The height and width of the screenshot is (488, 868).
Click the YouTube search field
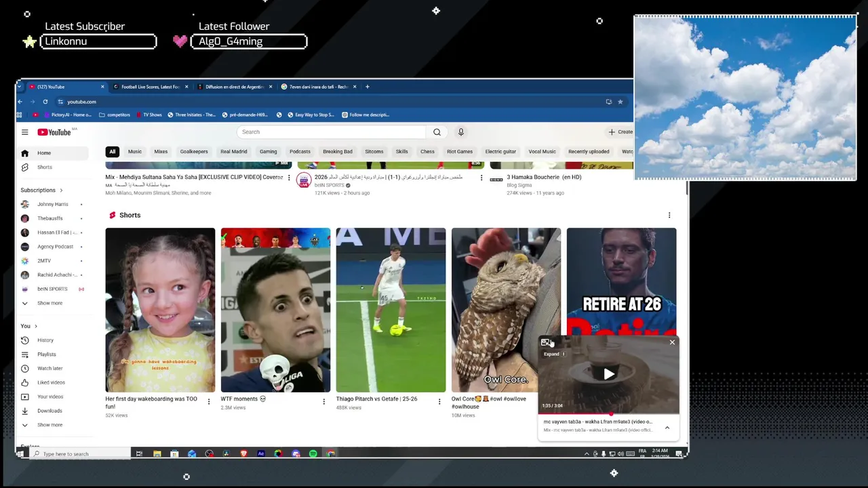332,132
